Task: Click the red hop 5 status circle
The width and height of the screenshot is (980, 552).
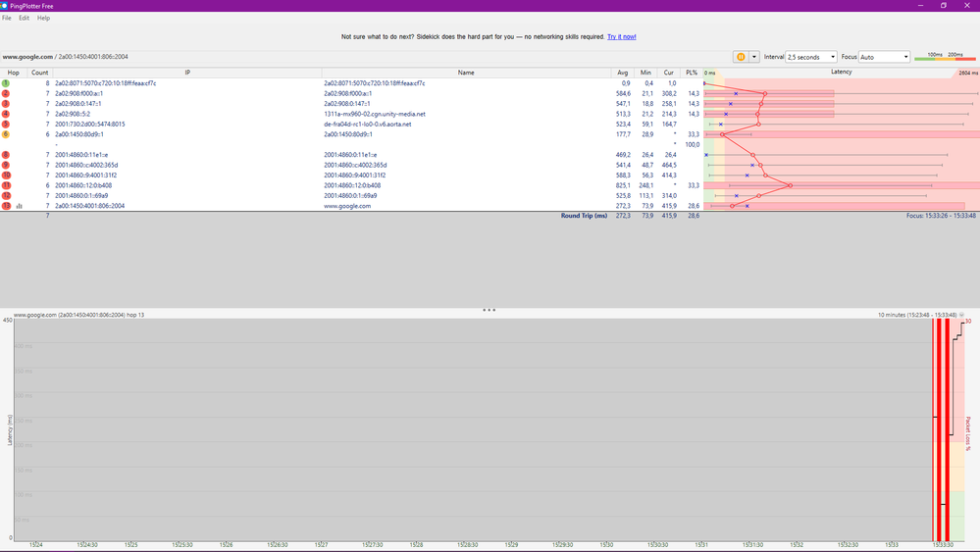Action: 6,125
